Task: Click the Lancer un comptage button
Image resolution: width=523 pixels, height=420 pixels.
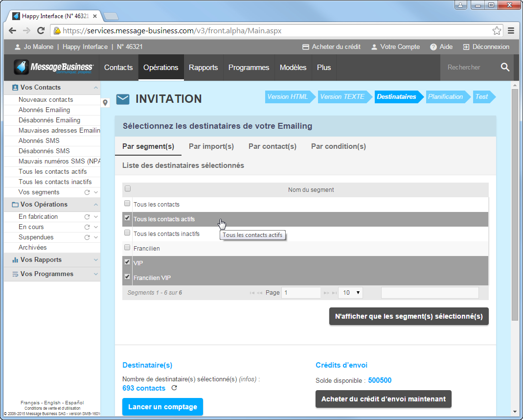Action: click(162, 407)
